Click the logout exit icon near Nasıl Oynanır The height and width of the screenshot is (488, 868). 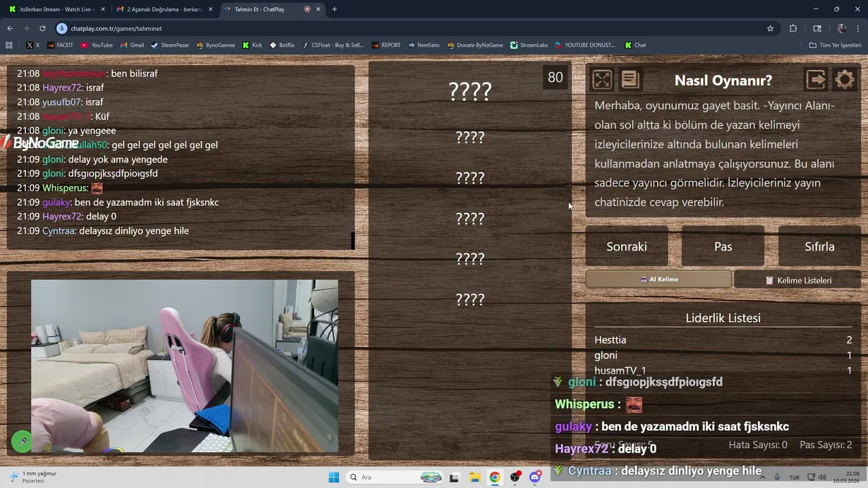coord(816,80)
